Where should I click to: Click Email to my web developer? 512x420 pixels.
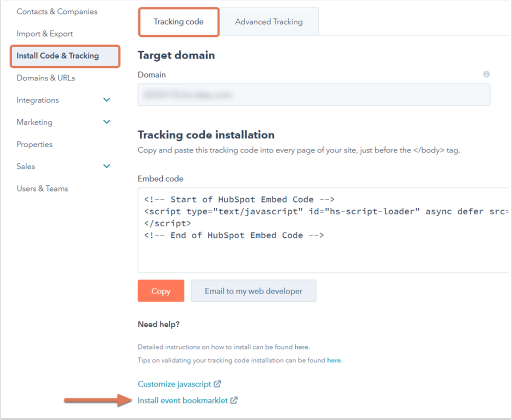click(x=253, y=290)
